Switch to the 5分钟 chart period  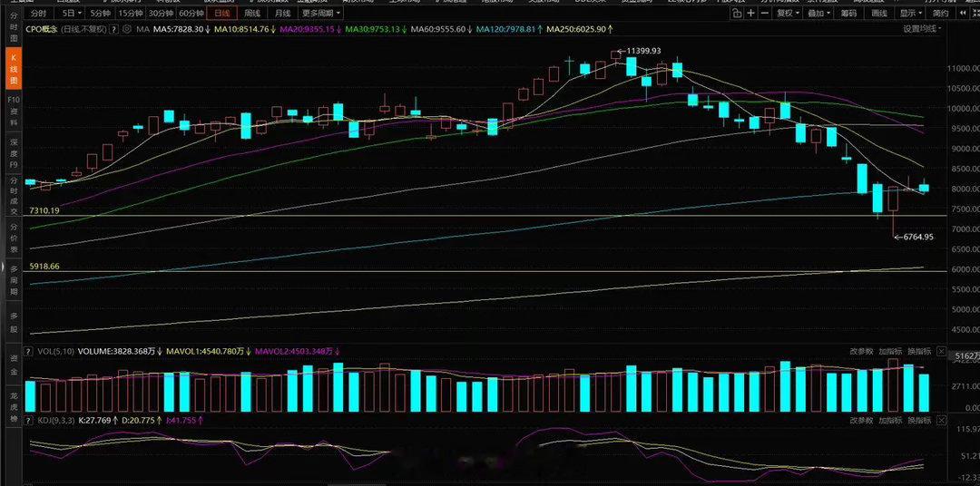(100, 13)
